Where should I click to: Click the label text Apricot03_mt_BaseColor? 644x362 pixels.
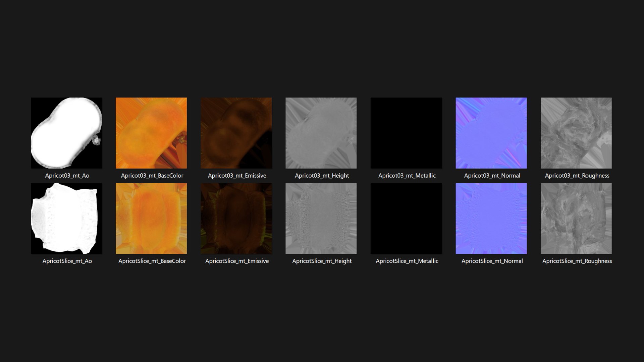(x=152, y=176)
